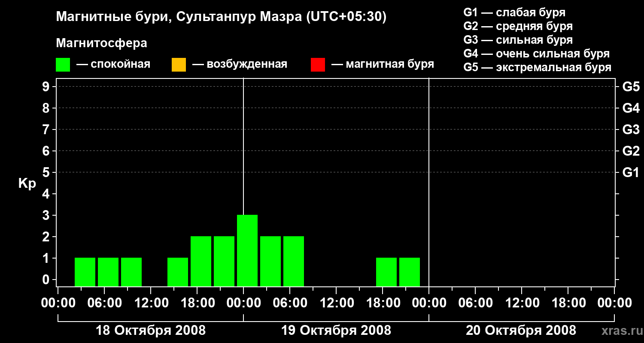Image resolution: width=644 pixels, height=343 pixels.
Task: Click the G4 label on the right axis
Action: pyautogui.click(x=631, y=108)
